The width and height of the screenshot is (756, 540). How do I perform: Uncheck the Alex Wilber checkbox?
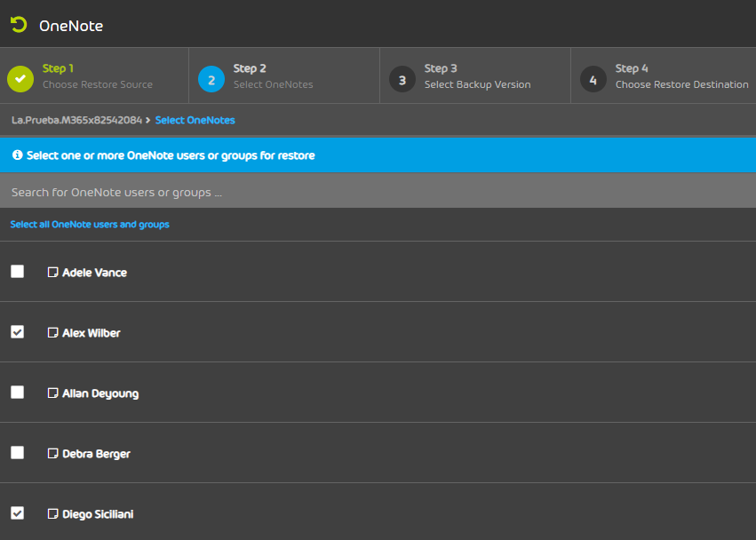point(18,332)
